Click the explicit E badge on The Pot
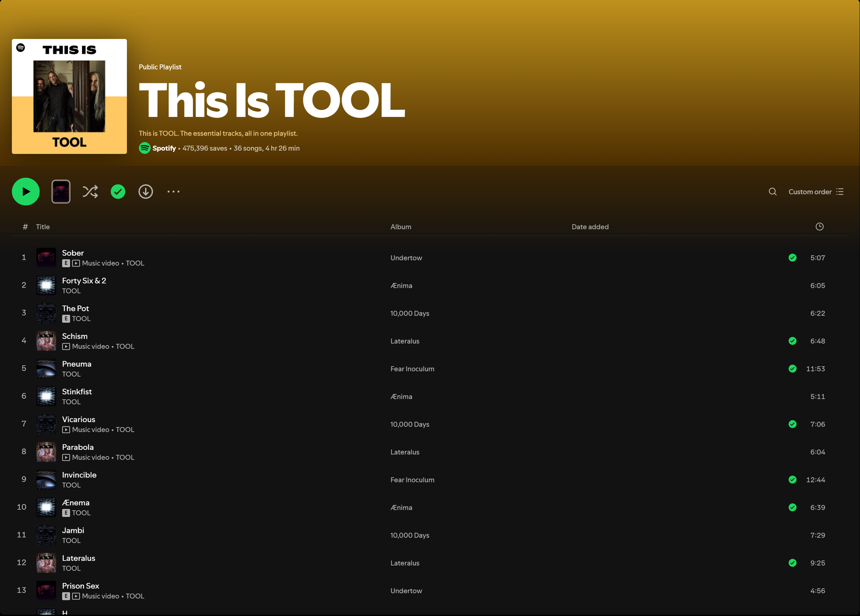 click(x=66, y=319)
